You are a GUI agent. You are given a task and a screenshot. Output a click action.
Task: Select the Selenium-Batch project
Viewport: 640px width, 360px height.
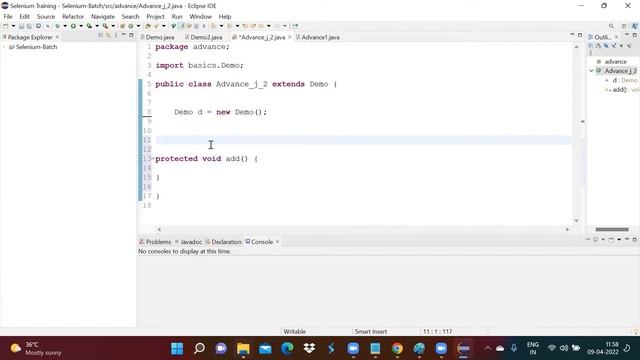click(x=36, y=47)
